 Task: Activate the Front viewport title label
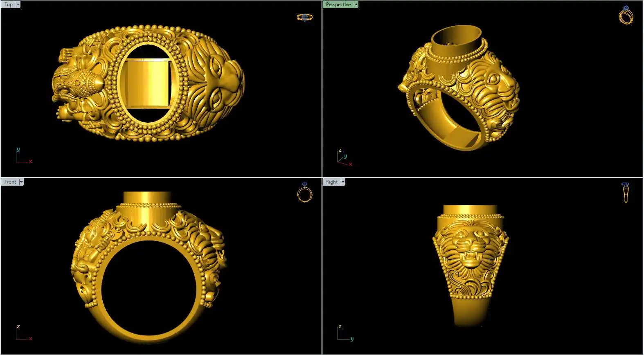pos(10,182)
